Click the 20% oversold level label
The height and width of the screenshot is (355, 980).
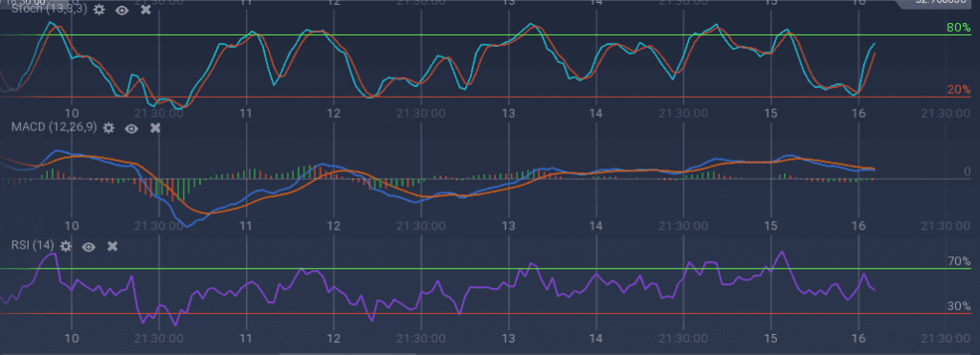click(959, 90)
